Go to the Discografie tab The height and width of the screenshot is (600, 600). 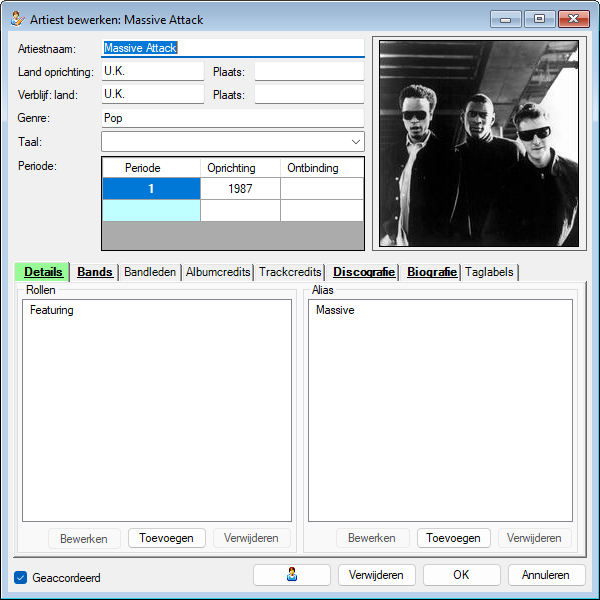click(x=364, y=272)
